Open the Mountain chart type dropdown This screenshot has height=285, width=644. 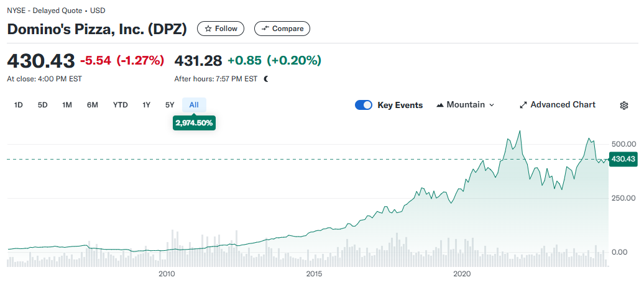click(466, 105)
